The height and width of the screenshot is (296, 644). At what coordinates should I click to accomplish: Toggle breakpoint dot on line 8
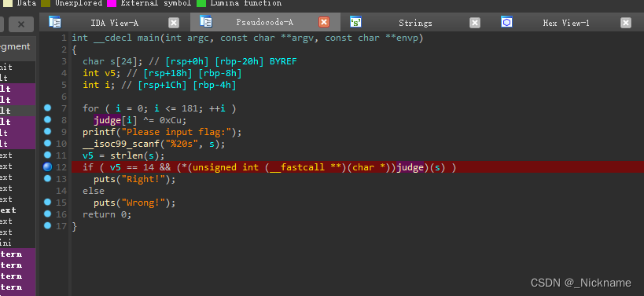click(x=48, y=119)
